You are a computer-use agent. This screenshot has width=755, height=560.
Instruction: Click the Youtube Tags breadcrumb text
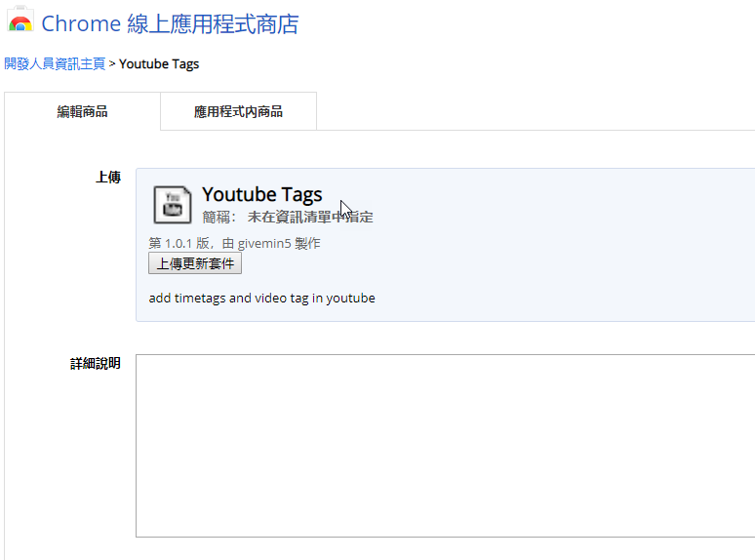159,63
